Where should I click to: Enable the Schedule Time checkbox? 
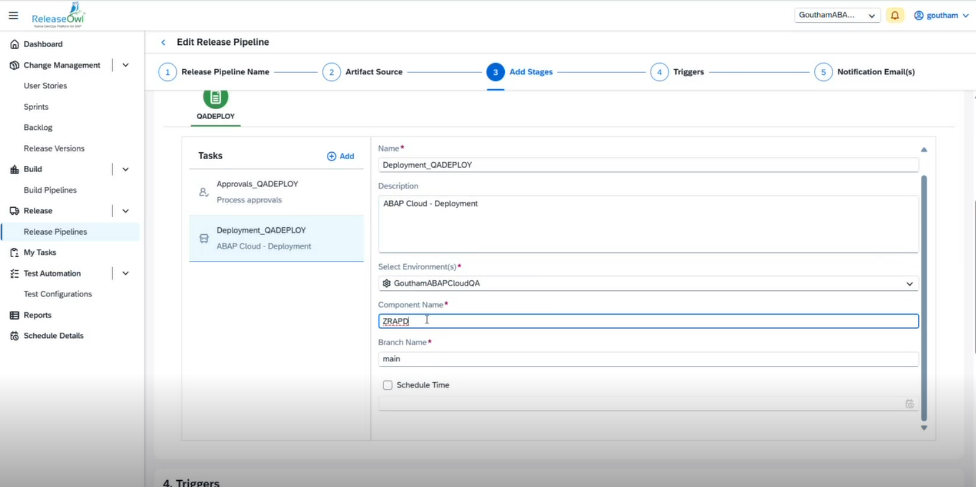[387, 385]
